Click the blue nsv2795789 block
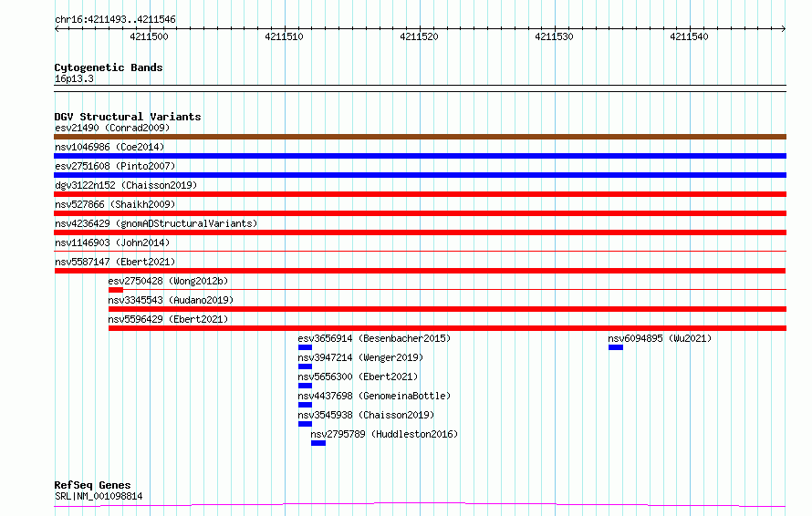Image resolution: width=812 pixels, height=516 pixels. pos(318,443)
